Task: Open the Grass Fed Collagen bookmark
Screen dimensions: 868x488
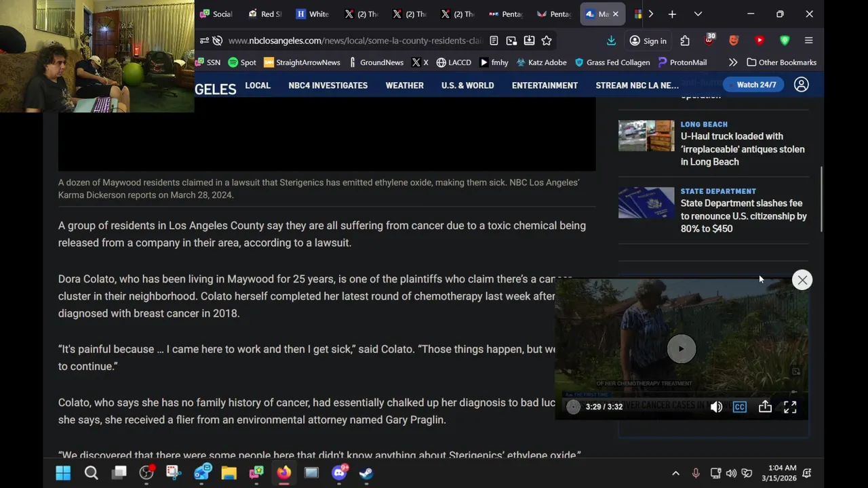Action: (612, 62)
